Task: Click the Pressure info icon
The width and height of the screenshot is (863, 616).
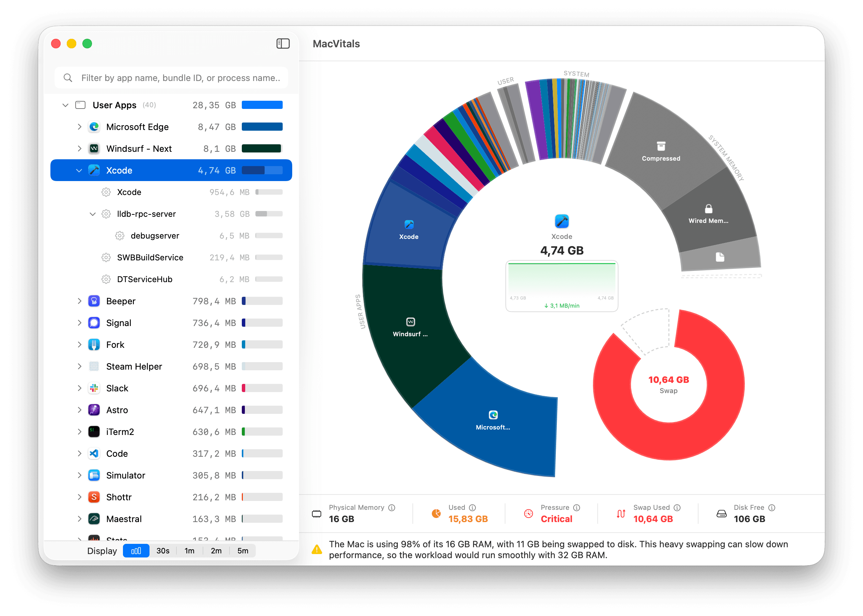Action: click(577, 507)
